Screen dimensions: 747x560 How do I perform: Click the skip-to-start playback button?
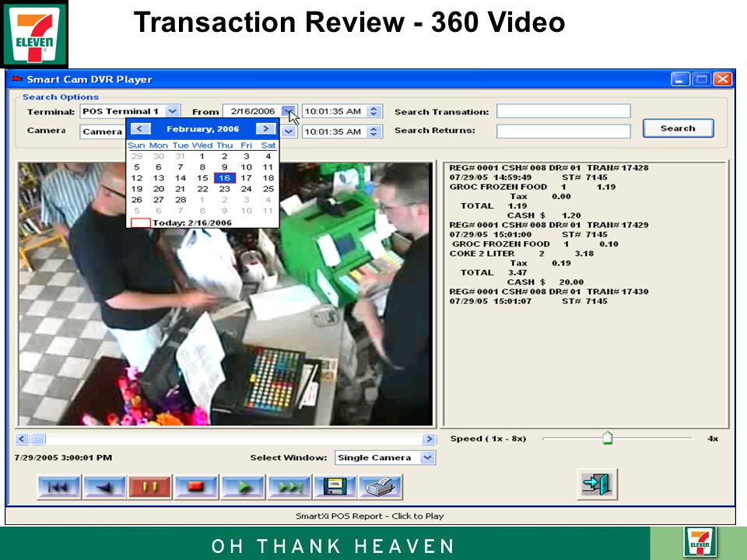pyautogui.click(x=58, y=487)
